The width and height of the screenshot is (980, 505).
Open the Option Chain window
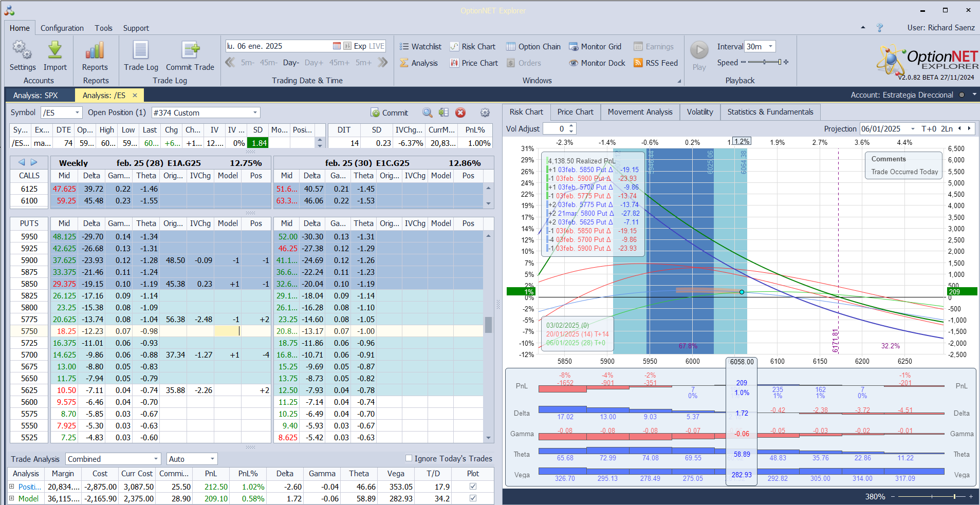(x=533, y=47)
